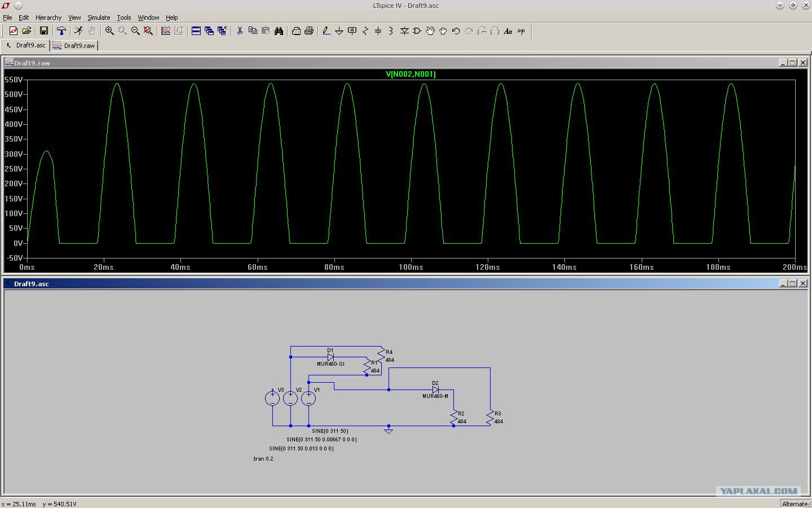Open the SPICE directive .op tool
Screen dimensions: 812x508
pos(521,31)
